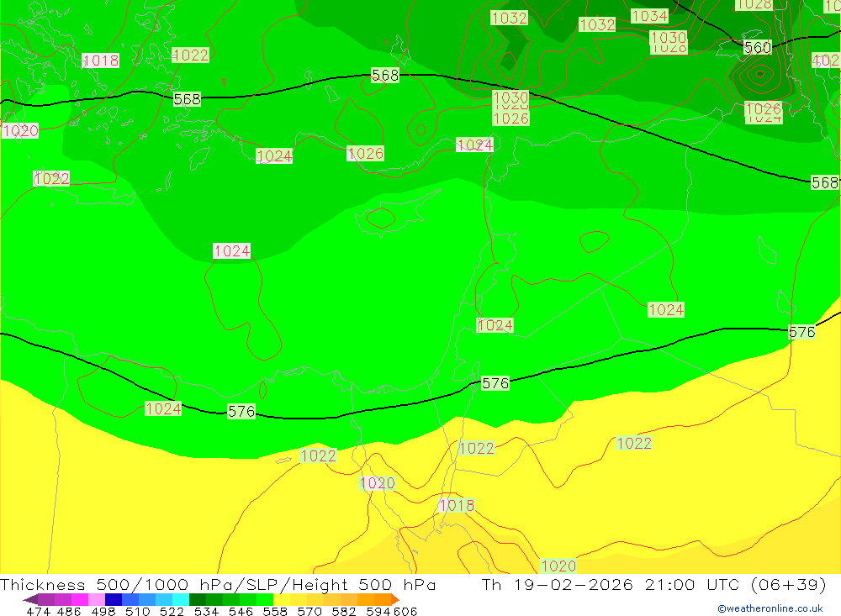This screenshot has width=841, height=616.
Task: Select the 522 legend value
Action: click(172, 611)
